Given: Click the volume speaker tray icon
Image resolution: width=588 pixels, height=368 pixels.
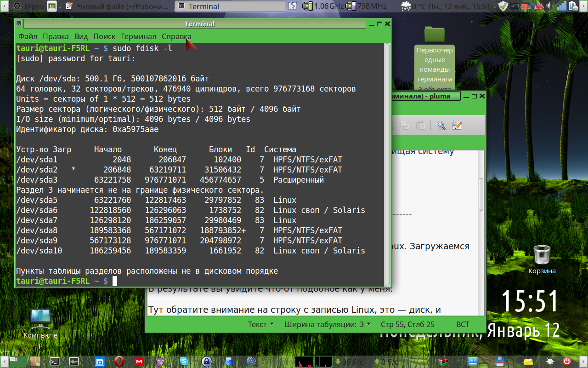Looking at the screenshot, I should point(548,6).
